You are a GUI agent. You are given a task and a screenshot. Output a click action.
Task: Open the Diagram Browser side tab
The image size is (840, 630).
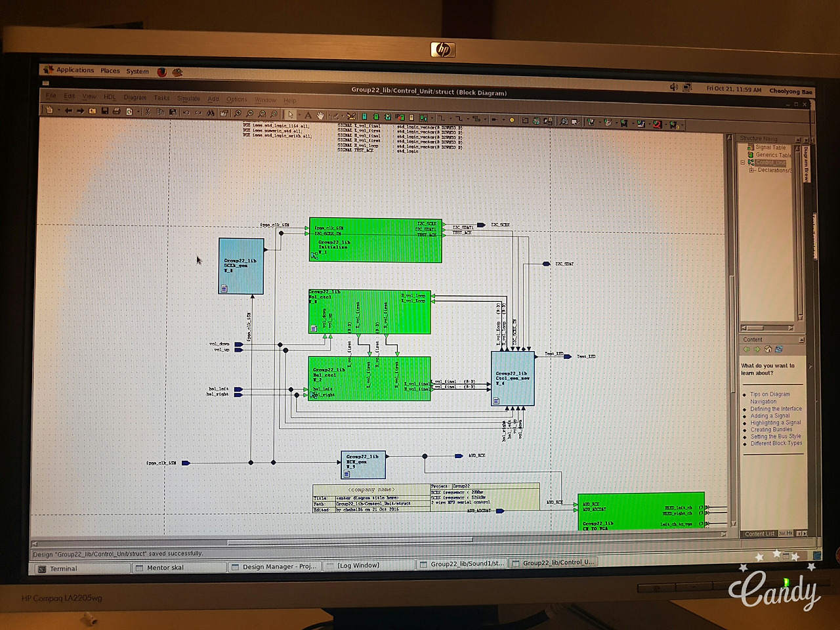pyautogui.click(x=807, y=163)
